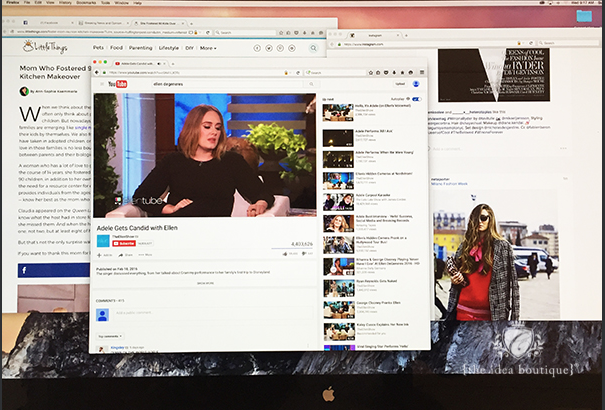Viewport: 605px width, 410px height.
Task: Click the Winona Ryder Instagram image
Action: pyautogui.click(x=494, y=75)
